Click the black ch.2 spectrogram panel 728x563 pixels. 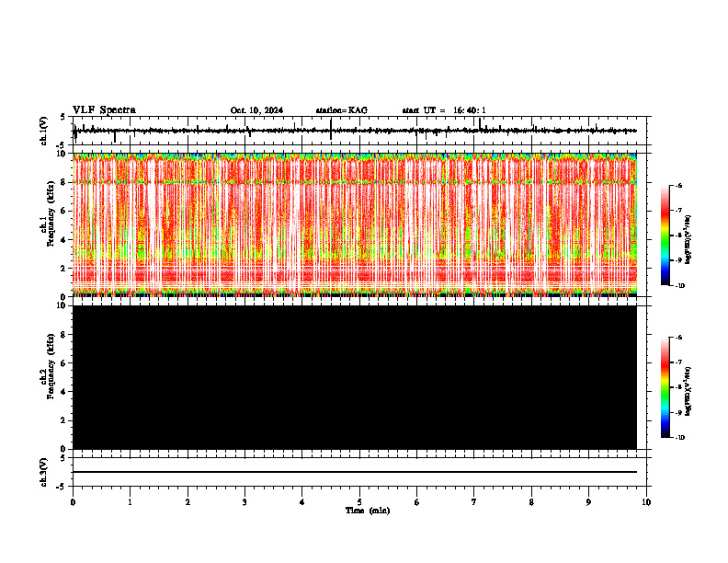tap(355, 377)
